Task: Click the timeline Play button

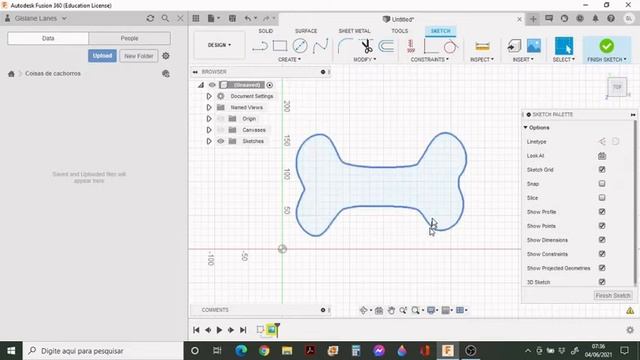Action: click(x=219, y=330)
